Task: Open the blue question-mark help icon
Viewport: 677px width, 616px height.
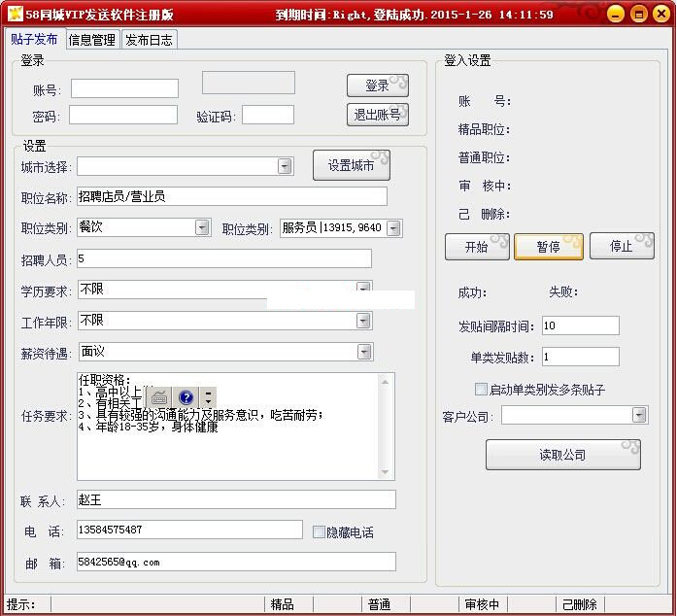Action: 186,397
